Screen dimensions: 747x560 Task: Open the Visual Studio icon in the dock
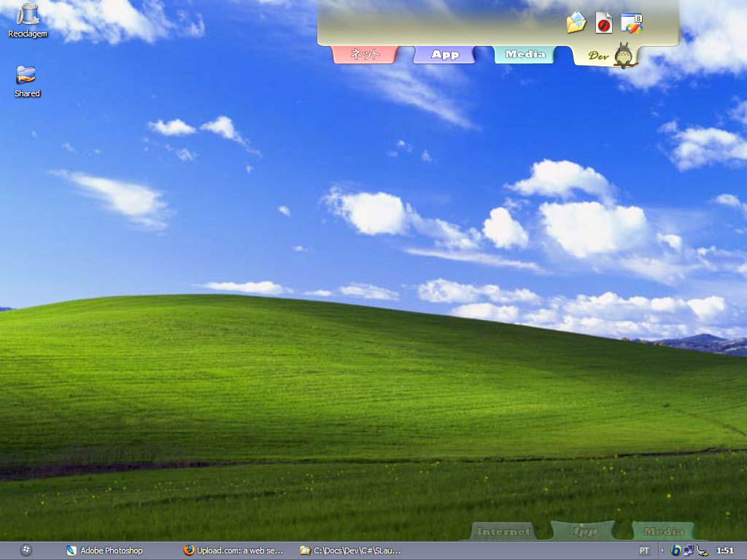pyautogui.click(x=631, y=23)
